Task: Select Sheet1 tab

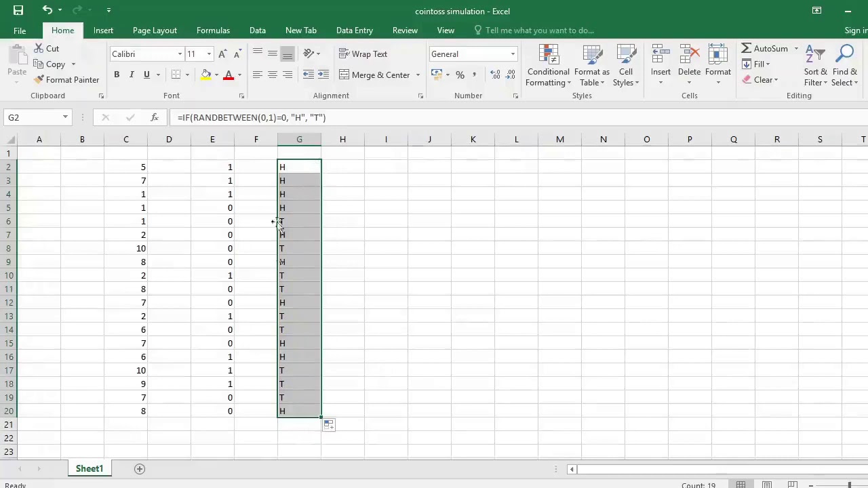Action: coord(90,469)
